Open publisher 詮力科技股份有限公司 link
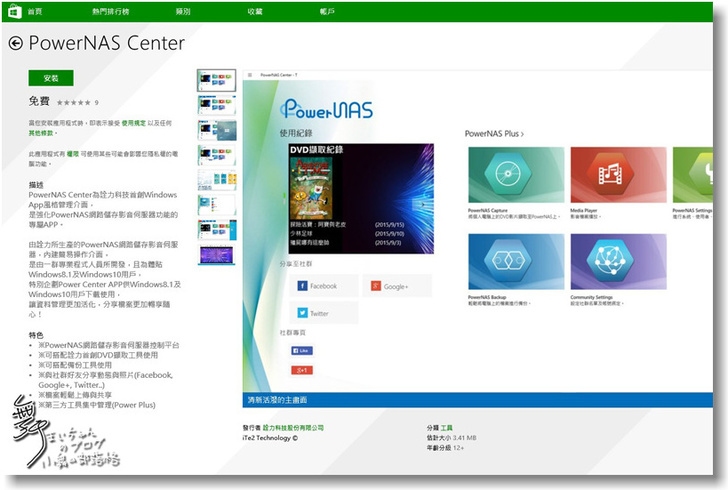Screen dimensions: 728x490 [293, 428]
